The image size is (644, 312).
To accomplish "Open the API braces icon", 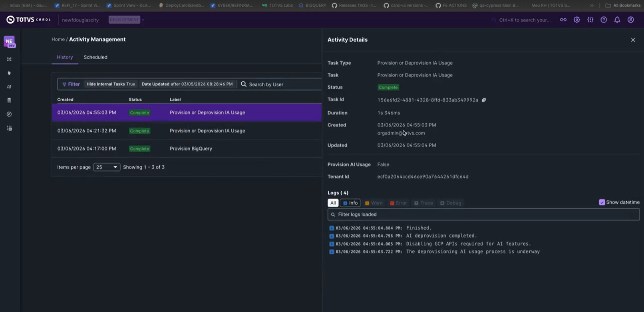I will tap(590, 20).
